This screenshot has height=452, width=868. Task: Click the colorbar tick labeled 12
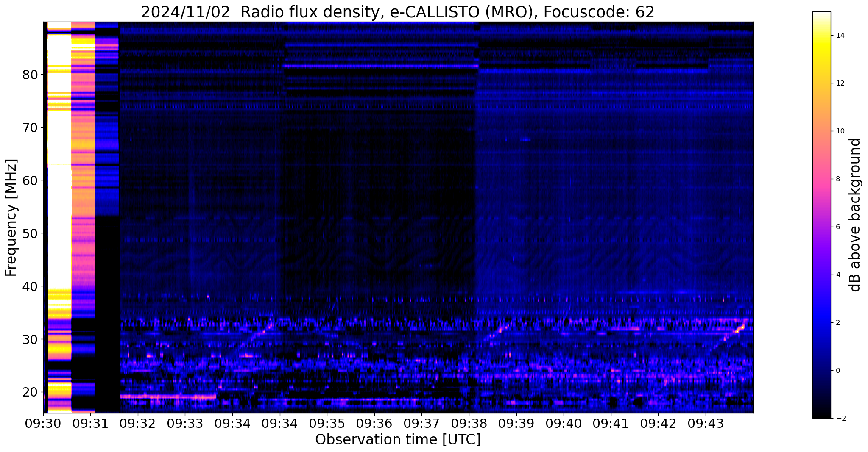839,83
